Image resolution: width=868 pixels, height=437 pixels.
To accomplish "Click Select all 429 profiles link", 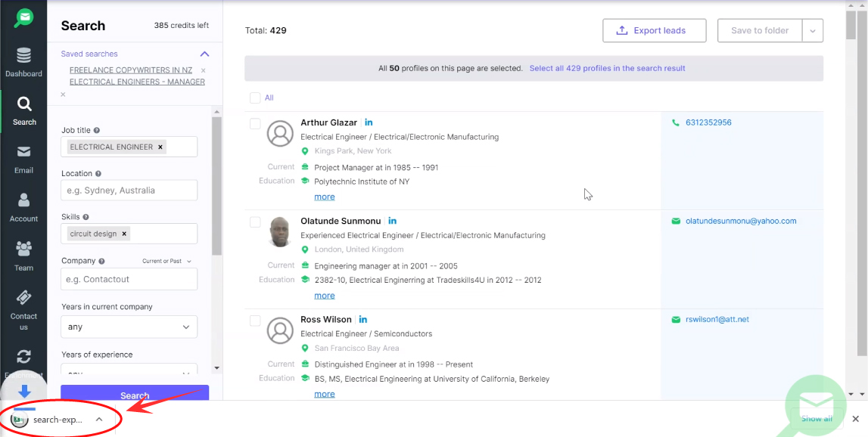I will [607, 69].
